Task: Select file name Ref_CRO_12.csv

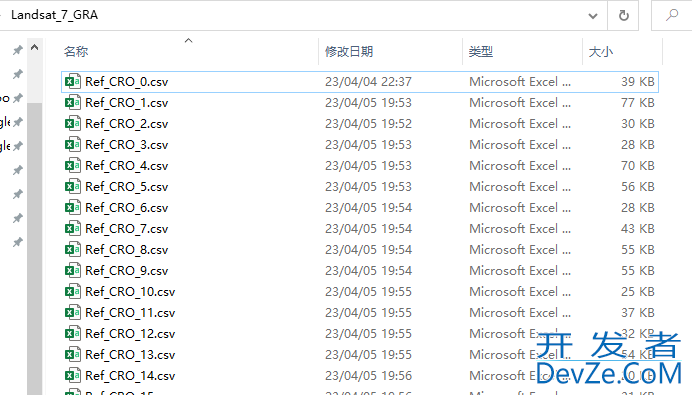Action: pos(130,334)
